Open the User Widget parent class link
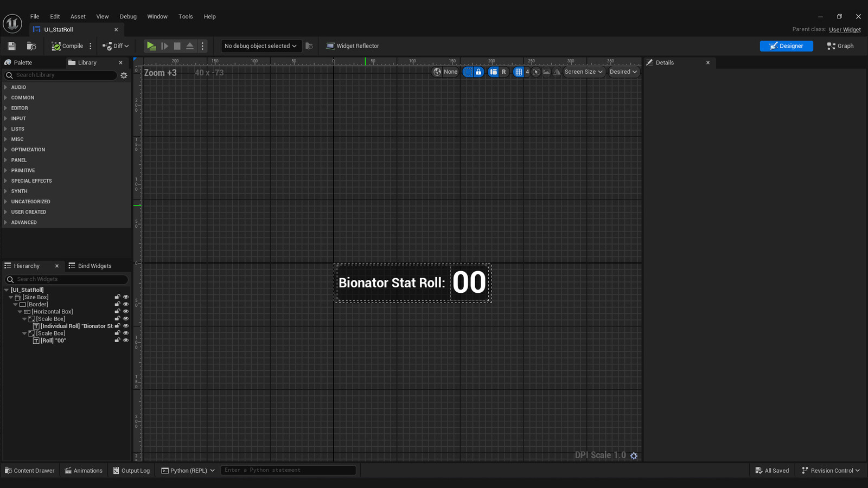868x488 pixels. [845, 30]
